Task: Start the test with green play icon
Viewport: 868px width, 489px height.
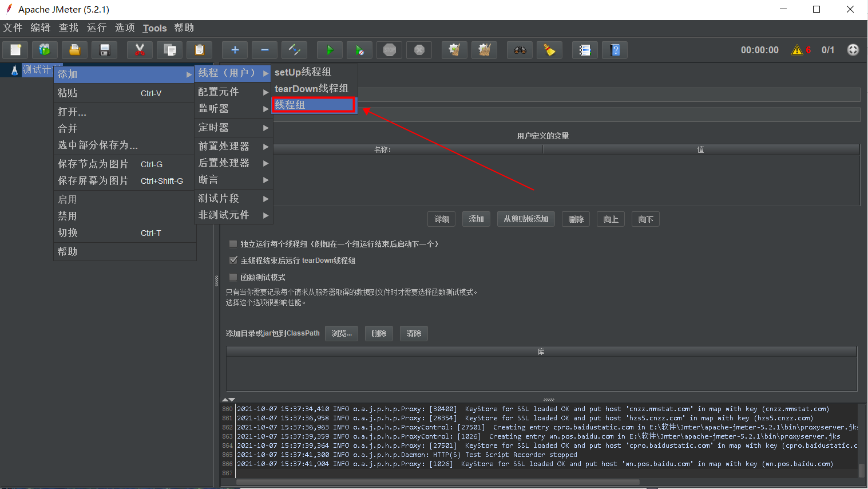Action: click(x=330, y=50)
